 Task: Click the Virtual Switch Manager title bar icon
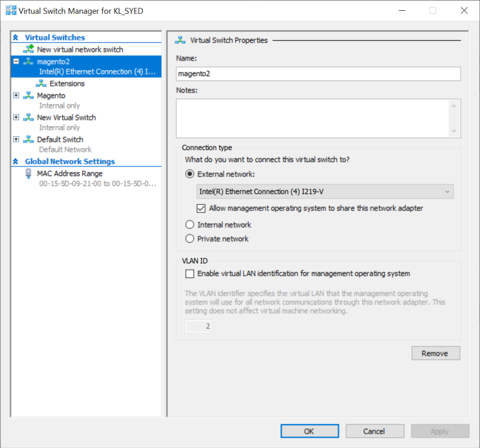[x=10, y=11]
